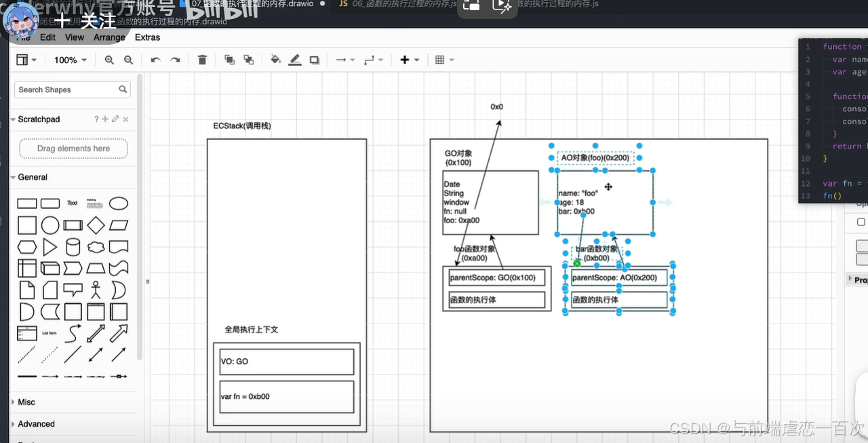Open the waypoints style dropdown
The image size is (868, 443).
coord(373,60)
